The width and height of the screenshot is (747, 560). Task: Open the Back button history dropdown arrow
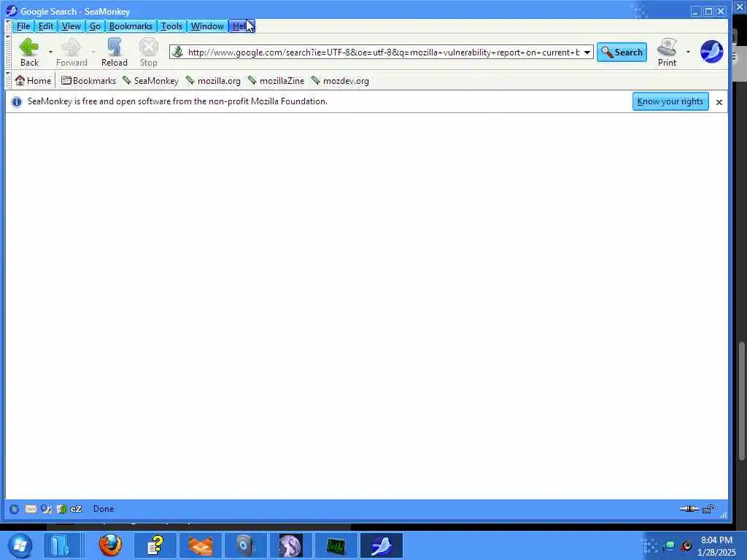click(50, 52)
